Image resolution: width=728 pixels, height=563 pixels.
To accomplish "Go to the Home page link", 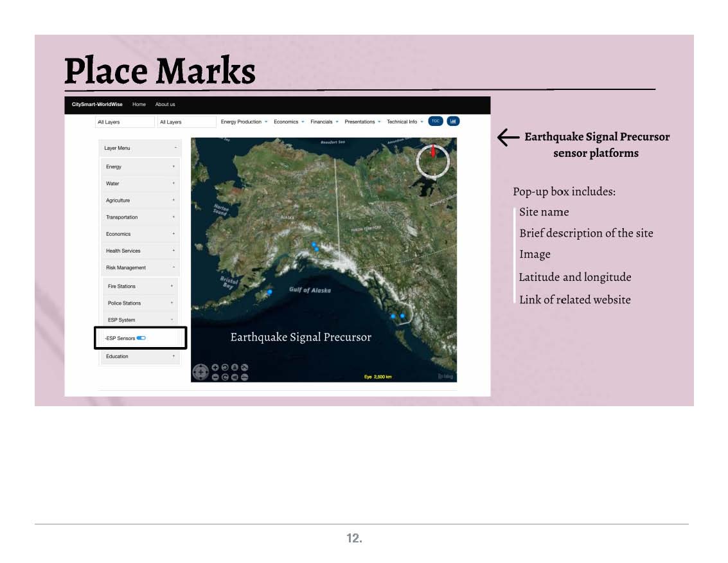I will point(139,104).
